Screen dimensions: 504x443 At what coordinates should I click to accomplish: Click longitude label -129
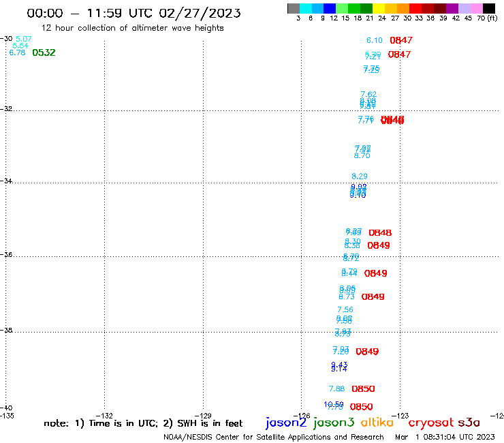point(203,416)
